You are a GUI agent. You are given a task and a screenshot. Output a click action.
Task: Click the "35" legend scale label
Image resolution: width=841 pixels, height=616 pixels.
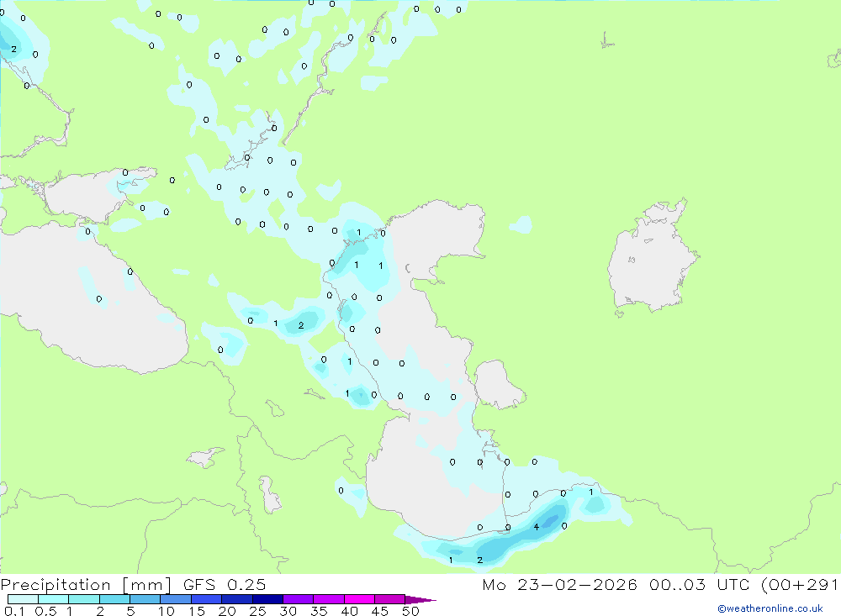coord(319,611)
